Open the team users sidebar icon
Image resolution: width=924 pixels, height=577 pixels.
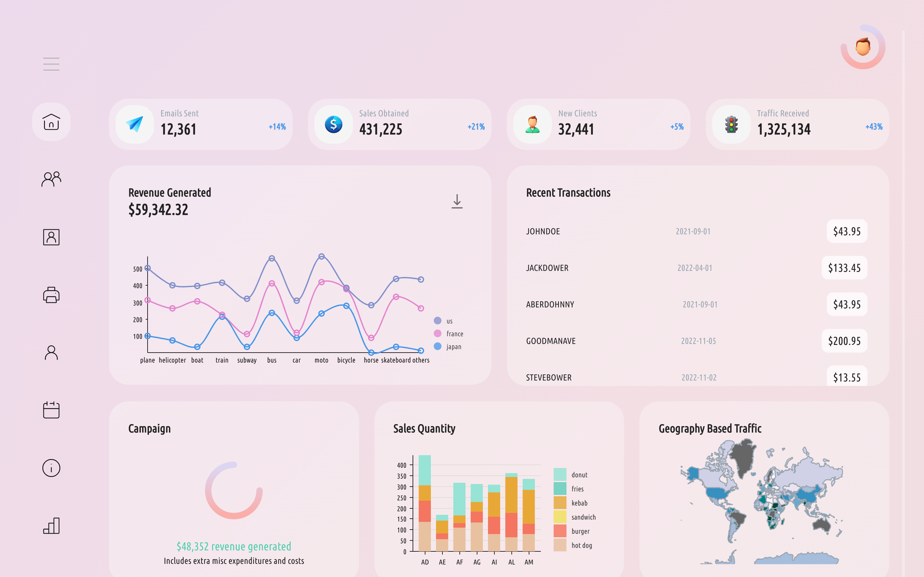pos(51,179)
